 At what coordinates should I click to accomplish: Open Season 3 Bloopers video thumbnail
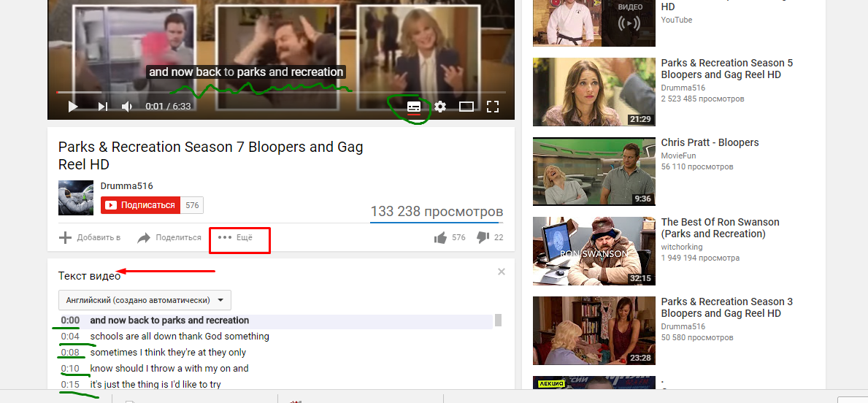coord(594,331)
